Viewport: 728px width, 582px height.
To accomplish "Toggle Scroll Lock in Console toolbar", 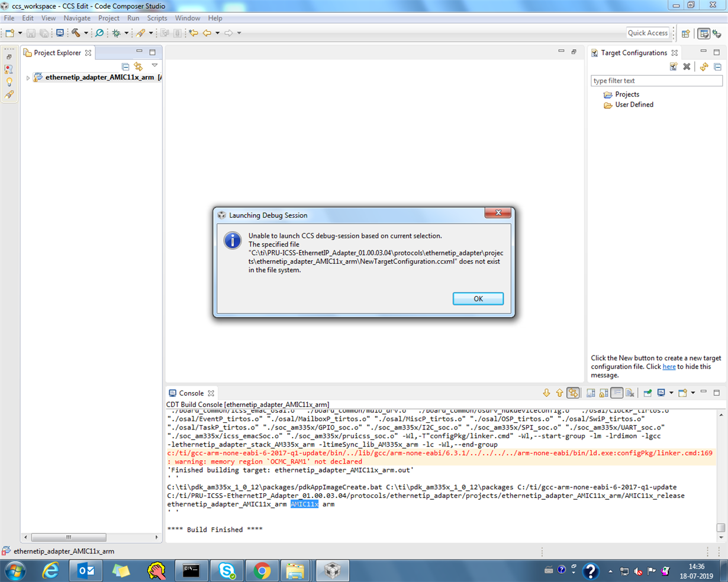I will point(604,393).
